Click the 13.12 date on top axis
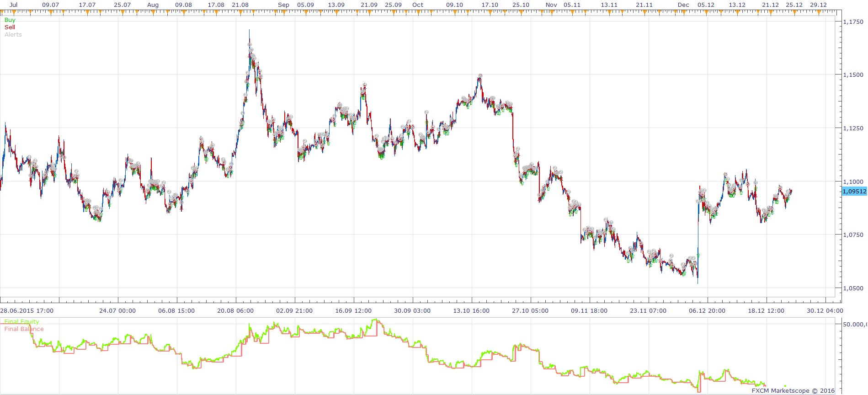 737,5
